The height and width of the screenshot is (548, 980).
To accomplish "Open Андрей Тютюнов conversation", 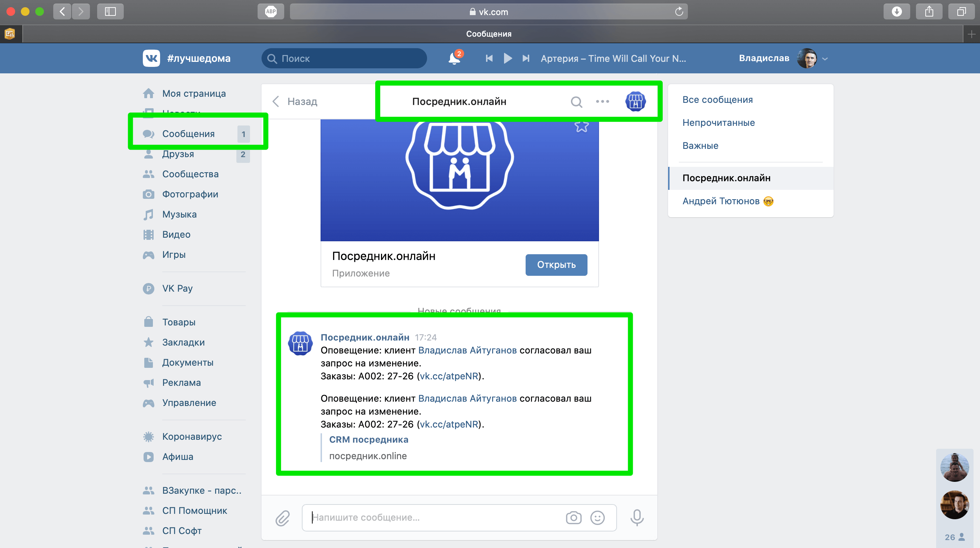I will click(721, 201).
